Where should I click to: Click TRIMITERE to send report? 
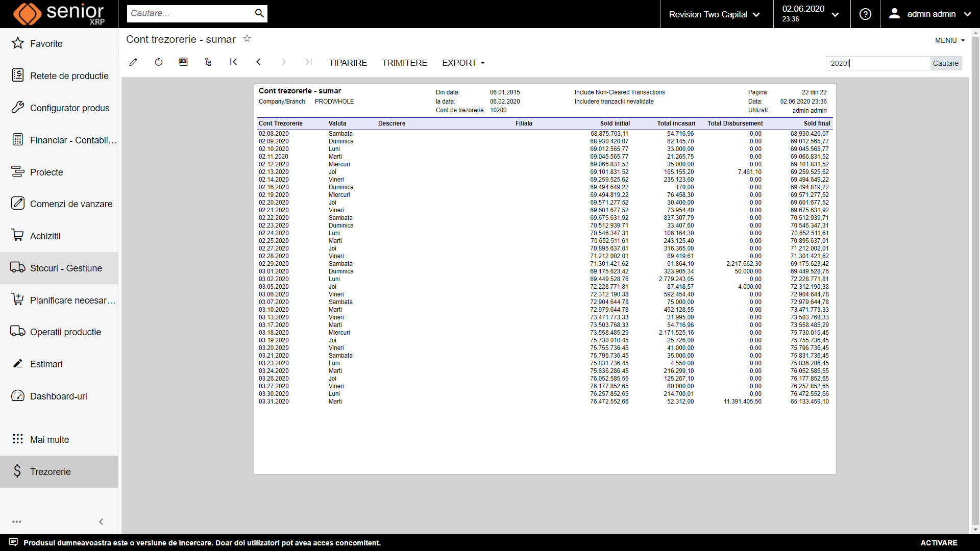(x=404, y=63)
